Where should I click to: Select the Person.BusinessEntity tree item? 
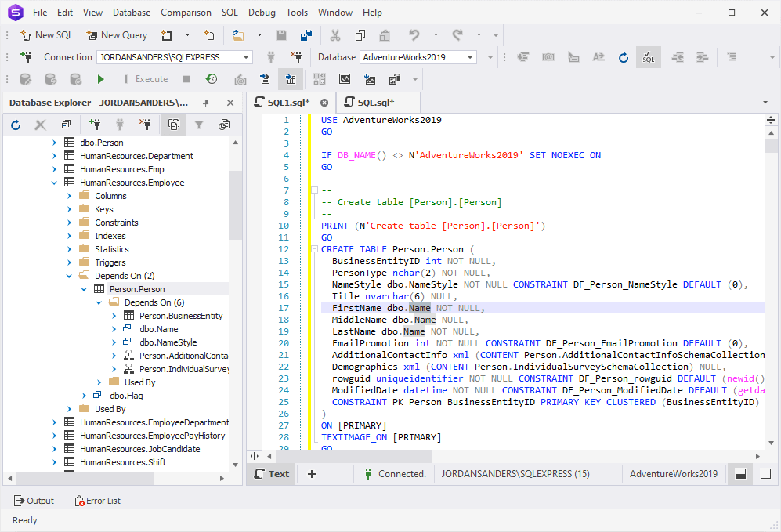coord(181,316)
